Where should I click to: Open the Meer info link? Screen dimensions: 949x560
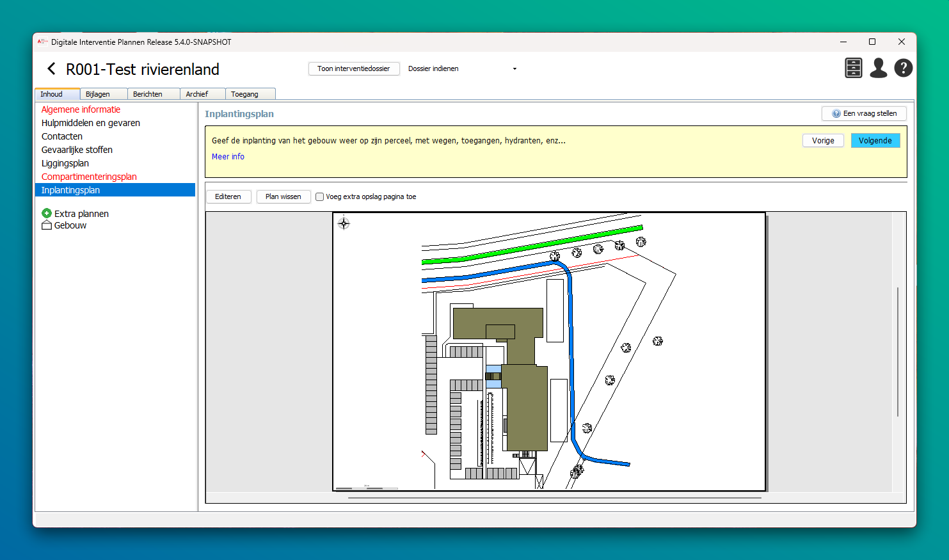[228, 156]
